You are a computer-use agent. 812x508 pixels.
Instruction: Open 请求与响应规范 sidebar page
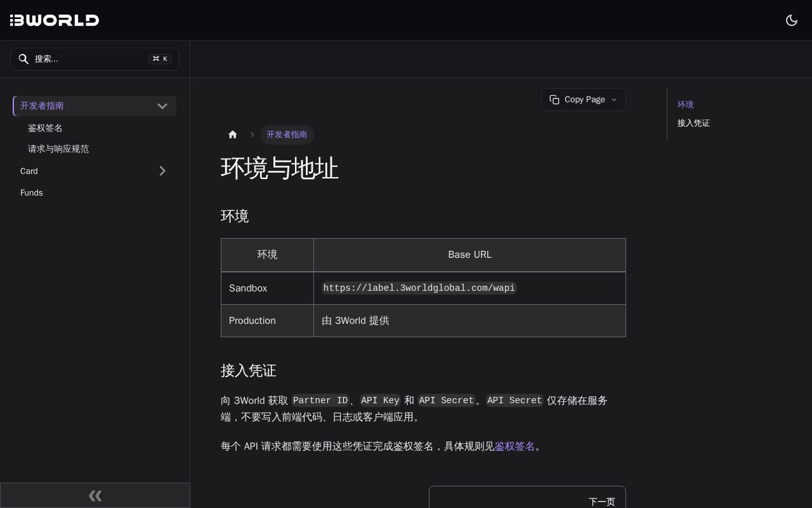pyautogui.click(x=58, y=149)
